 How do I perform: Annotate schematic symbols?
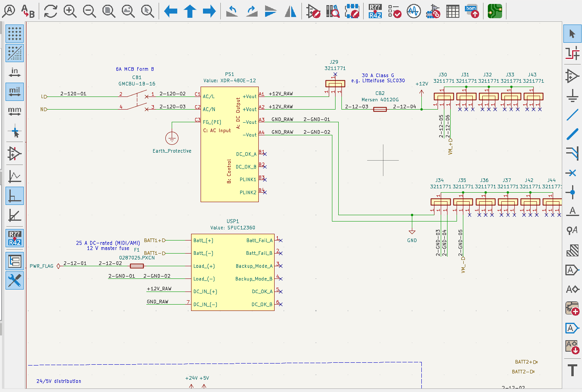[375, 11]
